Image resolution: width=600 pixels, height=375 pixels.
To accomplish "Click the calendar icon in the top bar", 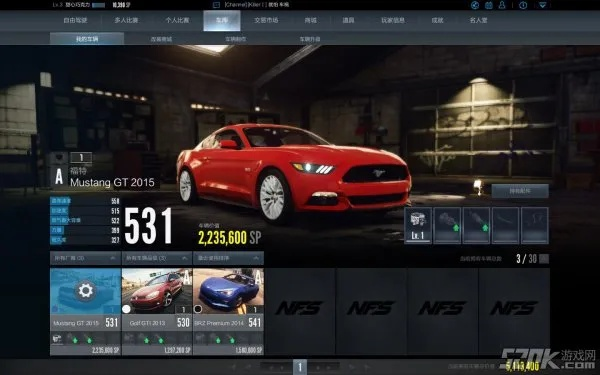I will (489, 5).
